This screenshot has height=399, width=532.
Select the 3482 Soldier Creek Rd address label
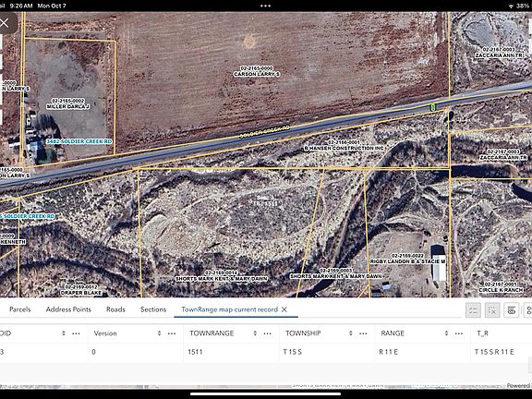coord(79,141)
